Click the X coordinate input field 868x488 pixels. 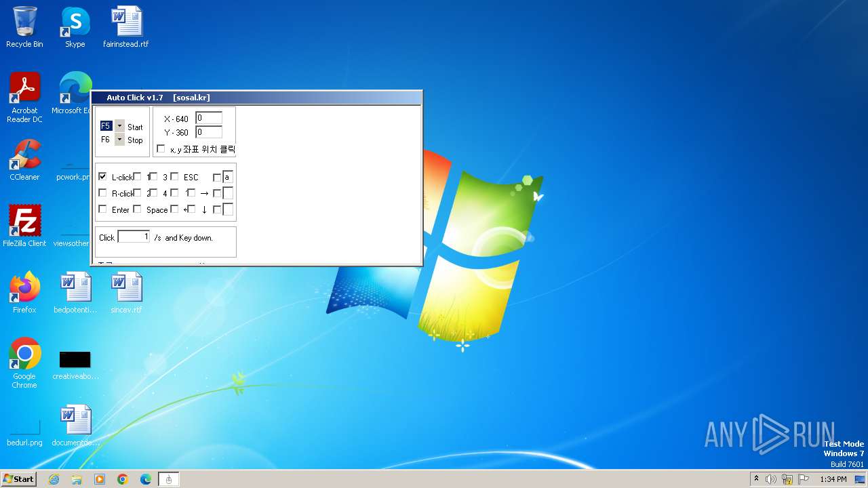click(209, 118)
